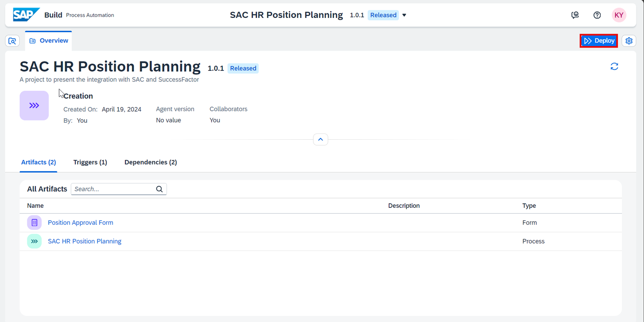Image resolution: width=644 pixels, height=322 pixels.
Task: Click the Collaborators label
Action: (x=229, y=109)
